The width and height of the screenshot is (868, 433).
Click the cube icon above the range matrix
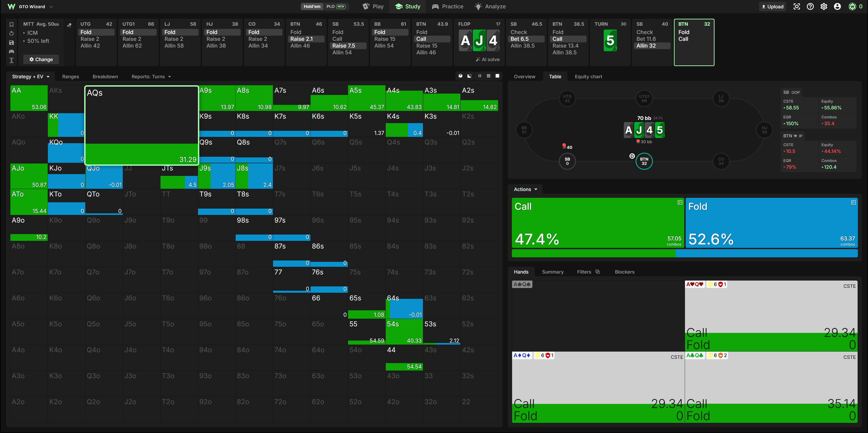click(x=460, y=76)
